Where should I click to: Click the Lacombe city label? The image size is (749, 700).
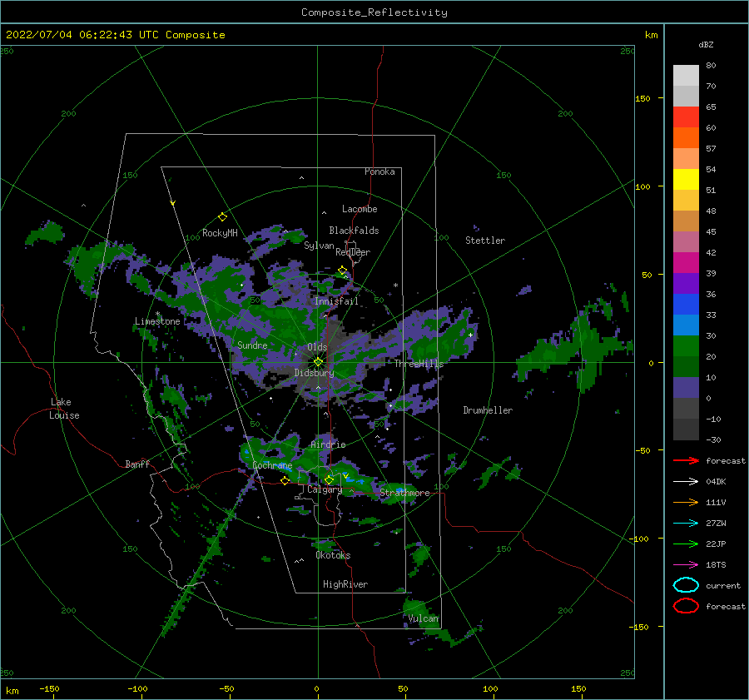(x=360, y=209)
